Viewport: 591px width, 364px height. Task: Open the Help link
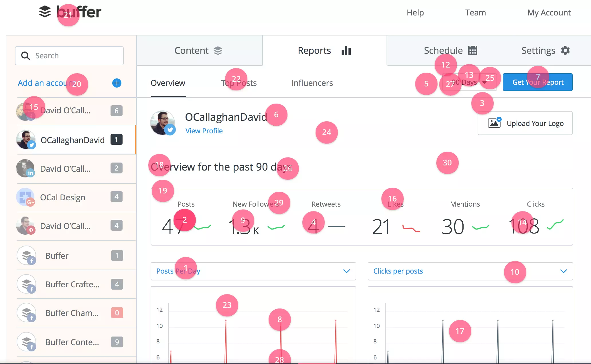pos(415,13)
